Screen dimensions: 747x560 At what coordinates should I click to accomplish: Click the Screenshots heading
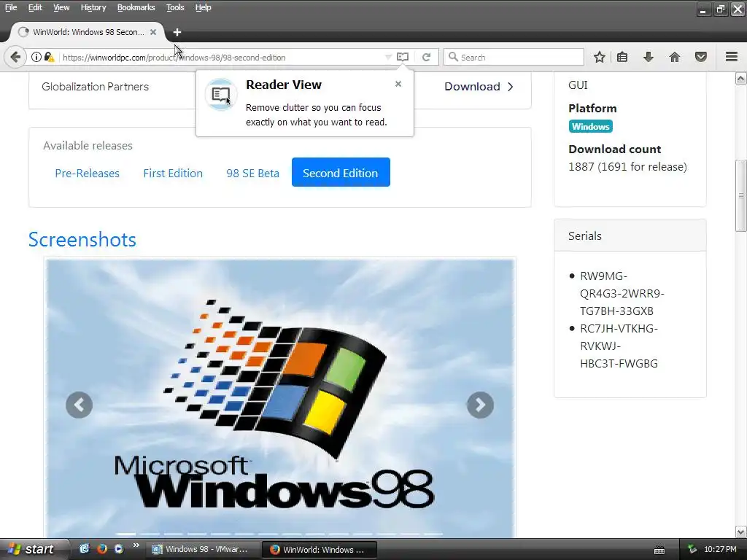[x=82, y=239]
